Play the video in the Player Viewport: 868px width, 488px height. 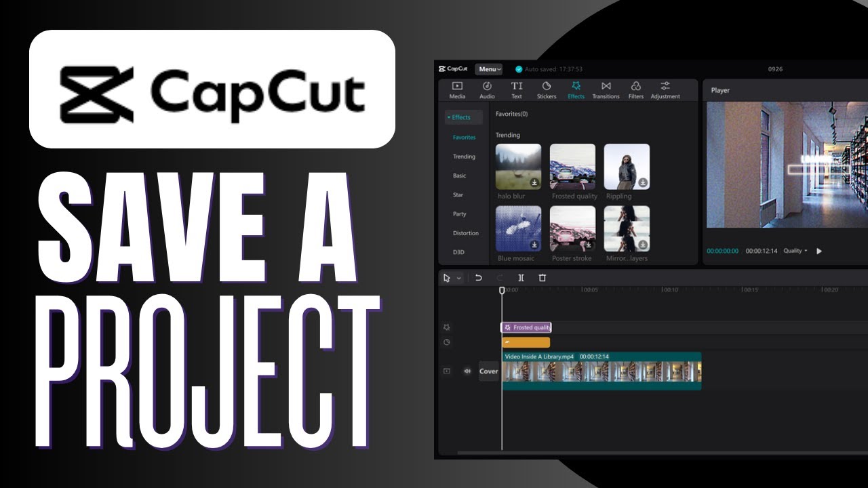[819, 251]
